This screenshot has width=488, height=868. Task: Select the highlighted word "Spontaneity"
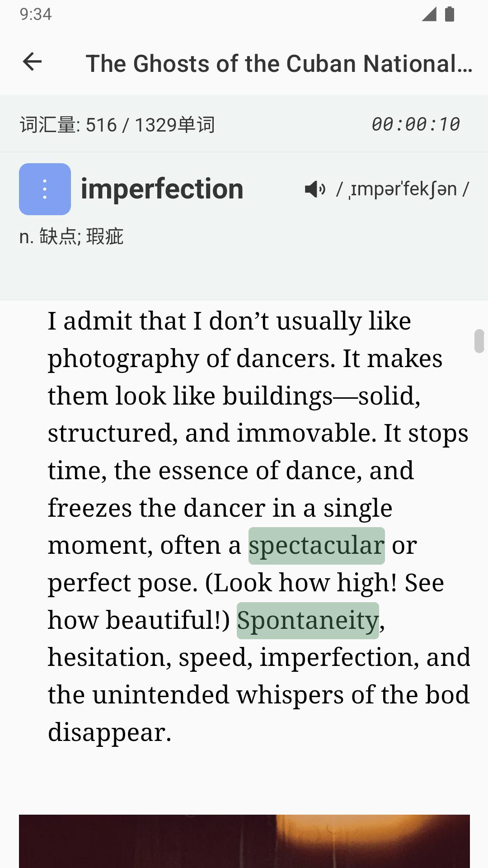tap(308, 620)
